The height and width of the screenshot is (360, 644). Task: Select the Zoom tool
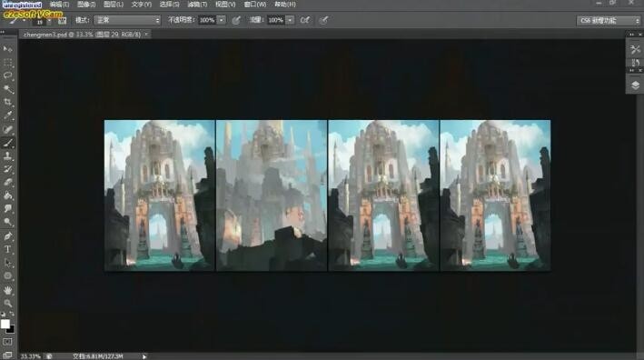pos(7,304)
